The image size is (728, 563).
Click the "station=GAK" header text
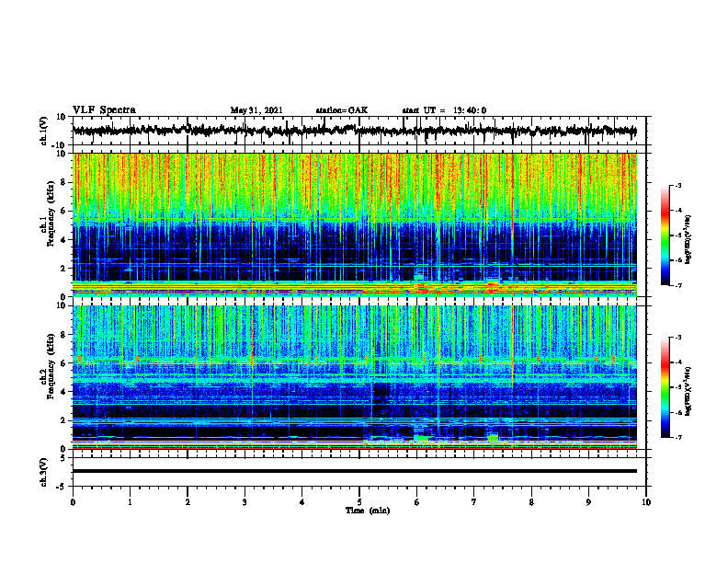point(342,110)
